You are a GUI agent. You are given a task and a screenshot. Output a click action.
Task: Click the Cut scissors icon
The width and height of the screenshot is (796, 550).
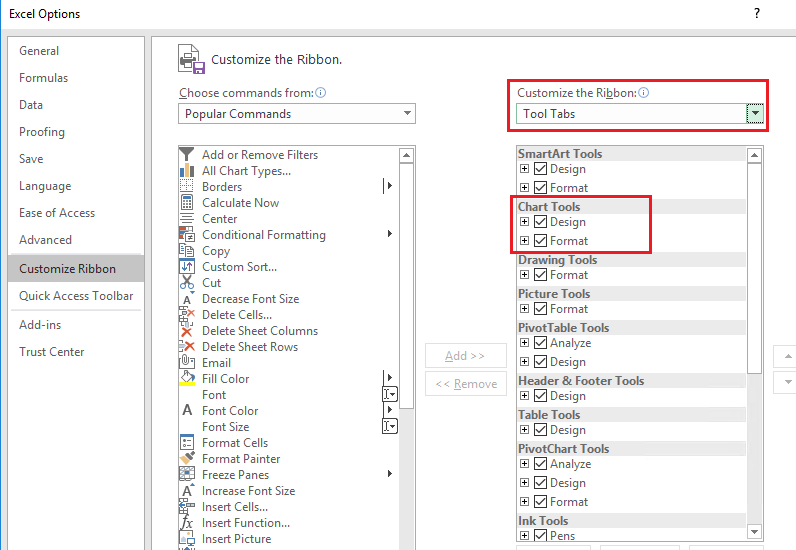[187, 283]
